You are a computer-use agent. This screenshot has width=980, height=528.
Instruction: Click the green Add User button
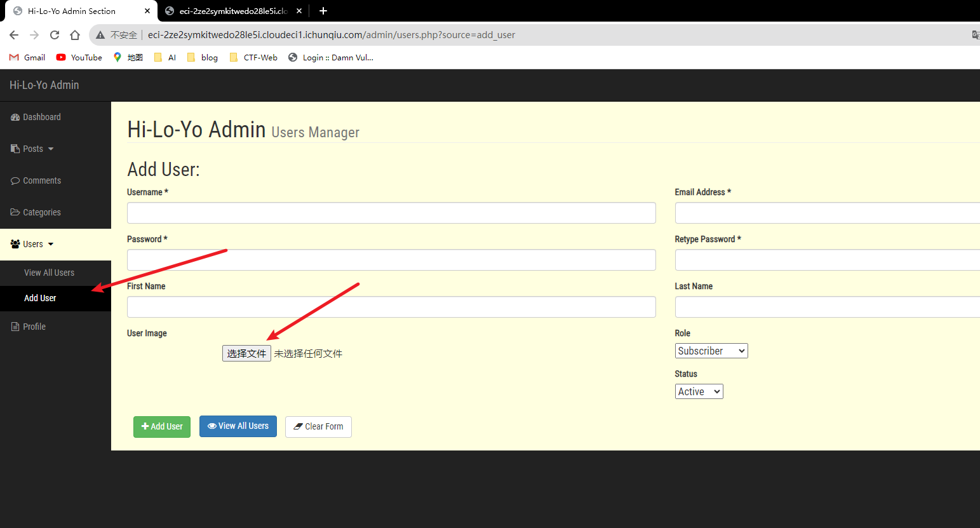point(162,426)
